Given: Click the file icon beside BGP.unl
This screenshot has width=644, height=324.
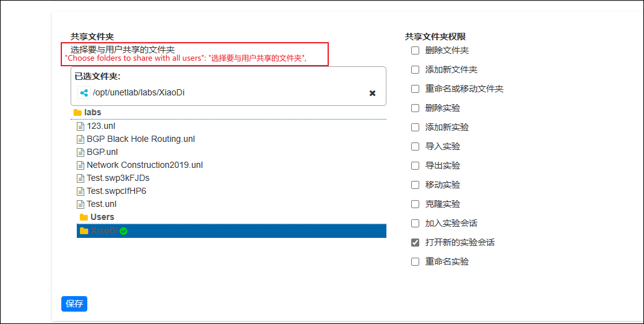Looking at the screenshot, I should click(x=80, y=152).
